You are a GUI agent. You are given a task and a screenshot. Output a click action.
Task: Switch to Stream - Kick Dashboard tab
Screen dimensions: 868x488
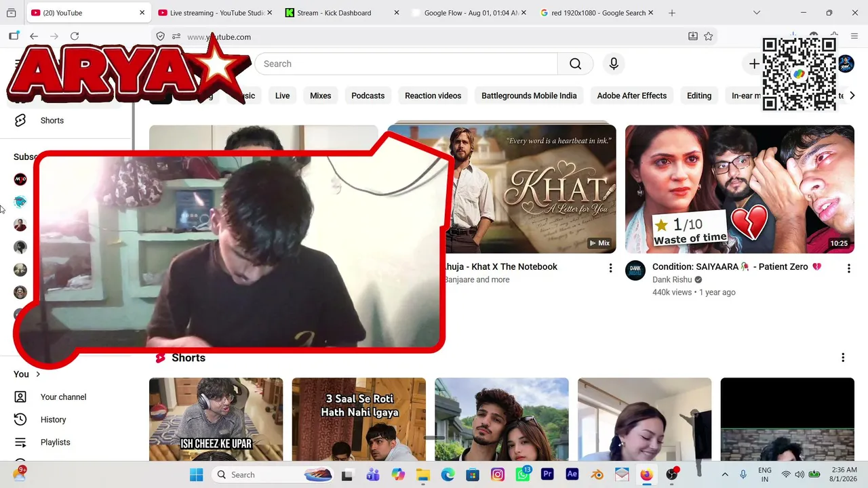coord(342,13)
